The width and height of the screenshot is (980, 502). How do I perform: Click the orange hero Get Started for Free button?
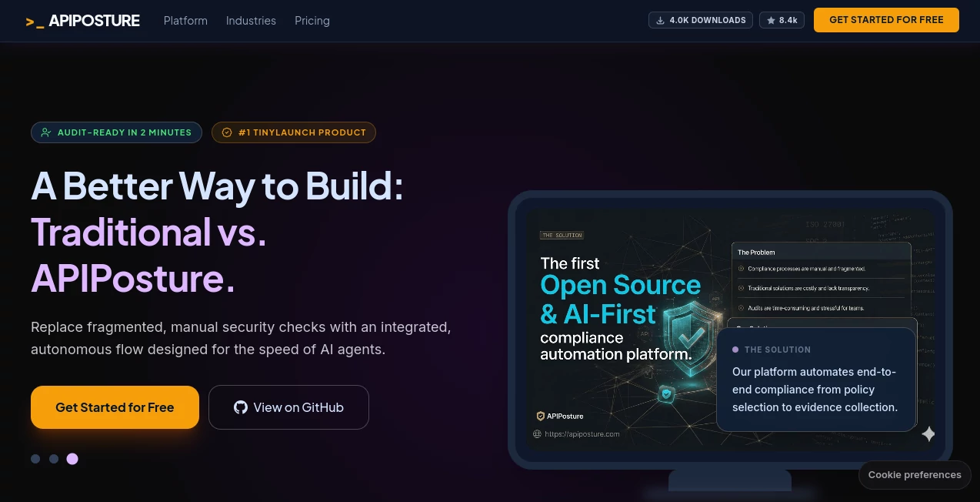pos(115,407)
